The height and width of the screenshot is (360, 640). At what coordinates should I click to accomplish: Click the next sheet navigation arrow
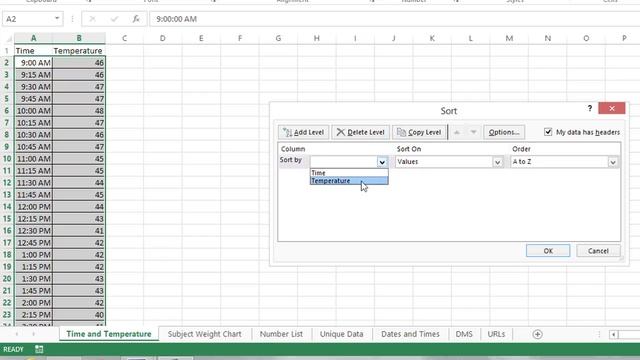pyautogui.click(x=33, y=334)
